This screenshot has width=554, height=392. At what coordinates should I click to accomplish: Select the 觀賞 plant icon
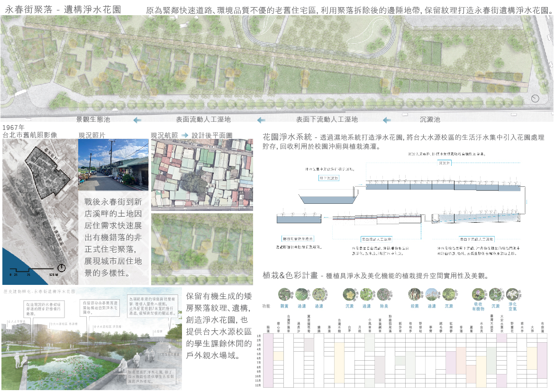click(x=284, y=295)
